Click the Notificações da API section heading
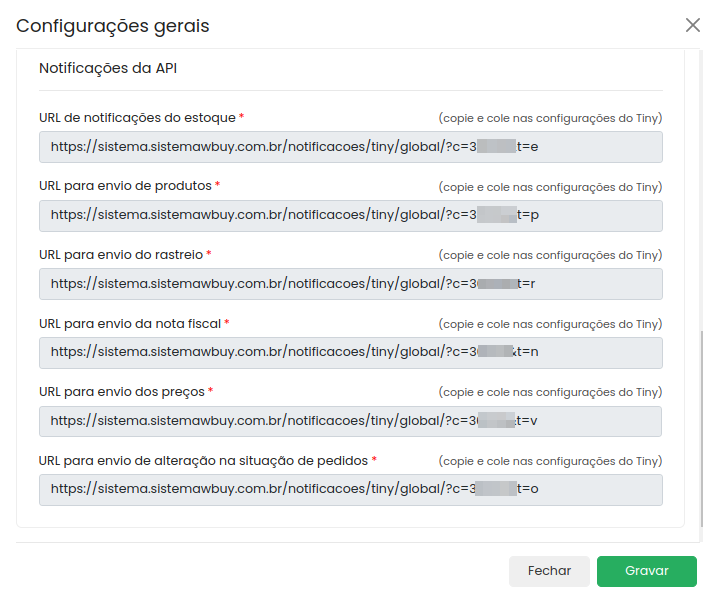Viewport: 703px width, 600px height. [x=108, y=68]
